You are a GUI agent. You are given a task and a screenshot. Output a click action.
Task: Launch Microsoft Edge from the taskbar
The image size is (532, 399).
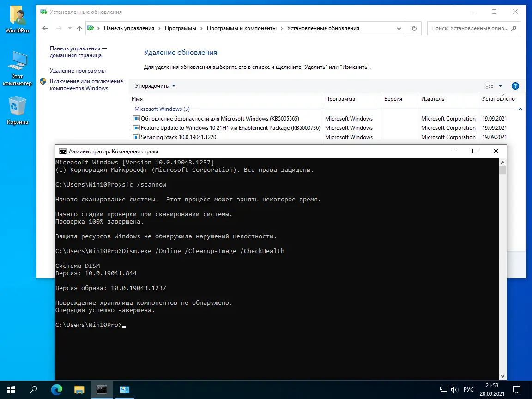57,389
